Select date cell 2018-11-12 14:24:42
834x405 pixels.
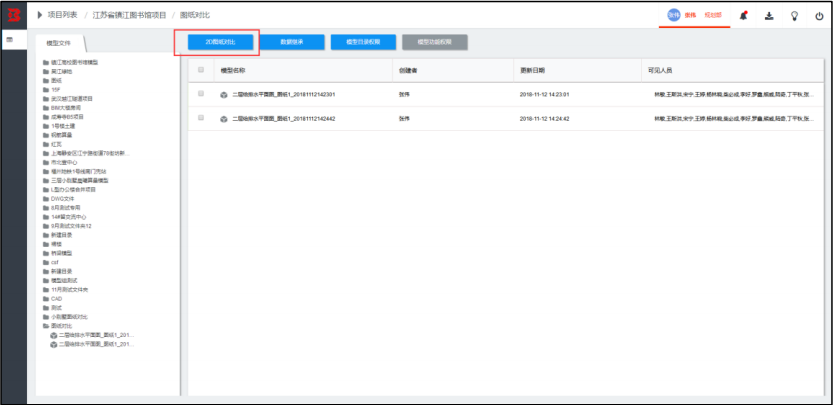[545, 119]
